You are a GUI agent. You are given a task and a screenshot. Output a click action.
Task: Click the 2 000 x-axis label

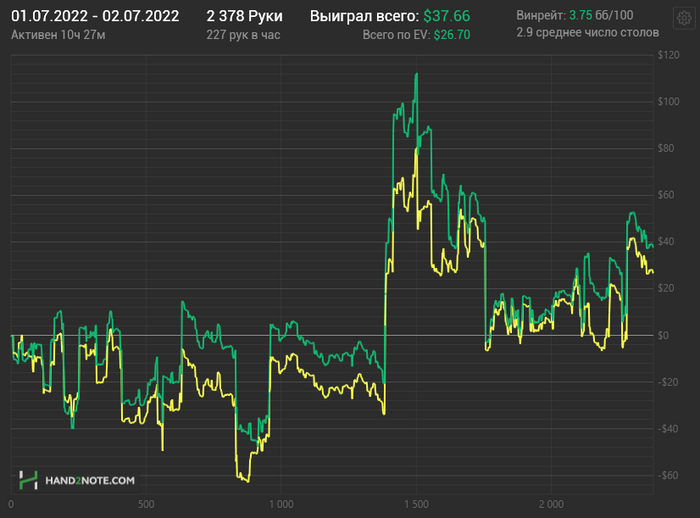click(551, 505)
